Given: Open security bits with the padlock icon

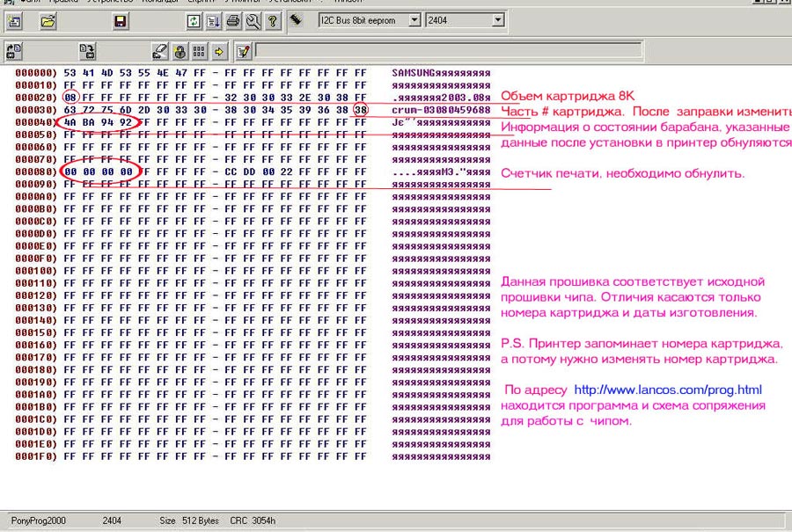Looking at the screenshot, I should pos(180,51).
